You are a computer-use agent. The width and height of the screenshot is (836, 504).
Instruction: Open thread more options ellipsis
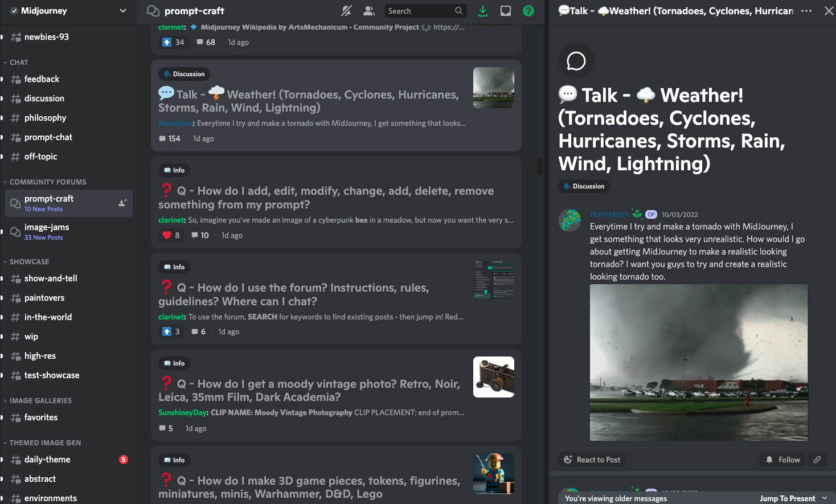(x=806, y=11)
